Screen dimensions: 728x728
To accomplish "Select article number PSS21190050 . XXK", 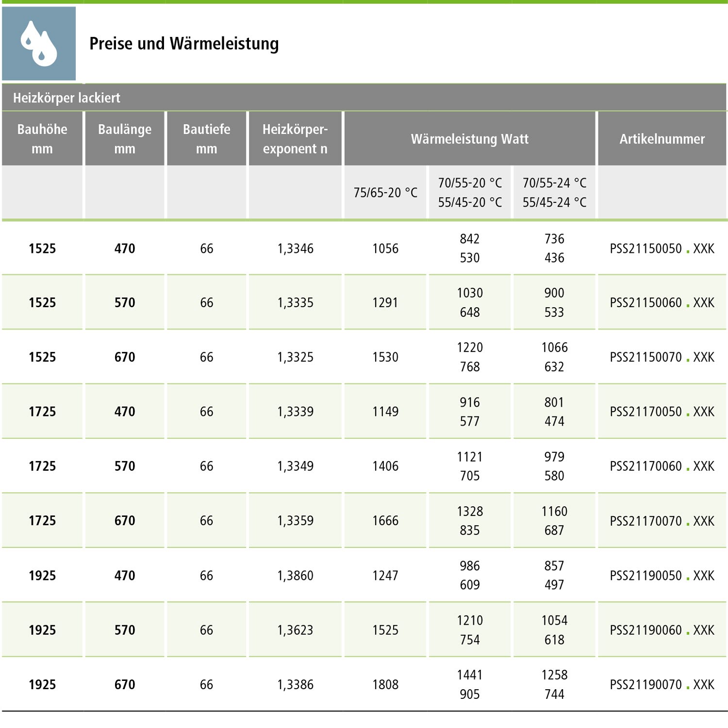I will point(662,576).
